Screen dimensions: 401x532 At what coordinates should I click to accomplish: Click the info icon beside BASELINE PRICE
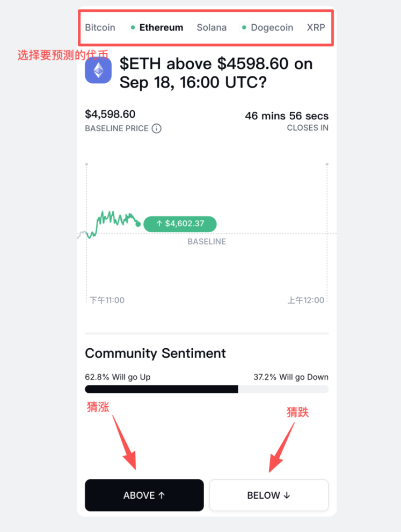click(156, 128)
